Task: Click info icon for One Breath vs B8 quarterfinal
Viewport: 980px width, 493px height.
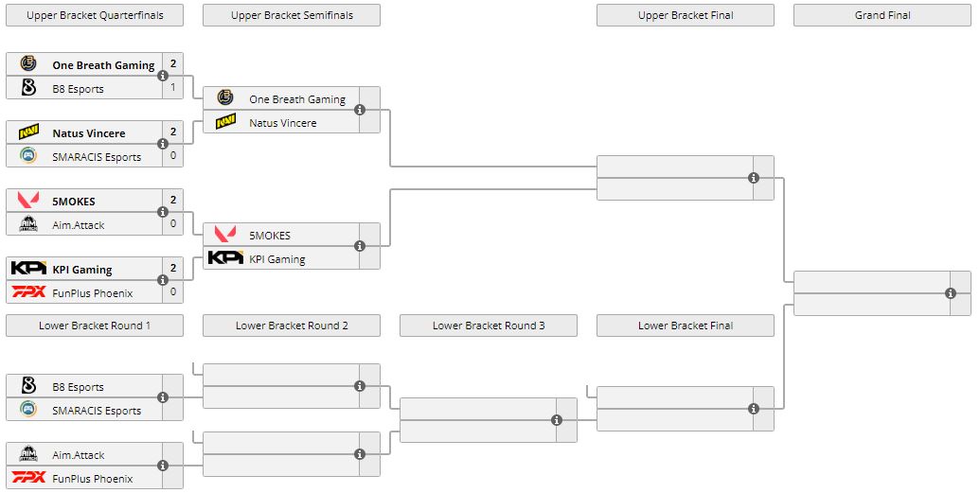Action: (x=163, y=76)
